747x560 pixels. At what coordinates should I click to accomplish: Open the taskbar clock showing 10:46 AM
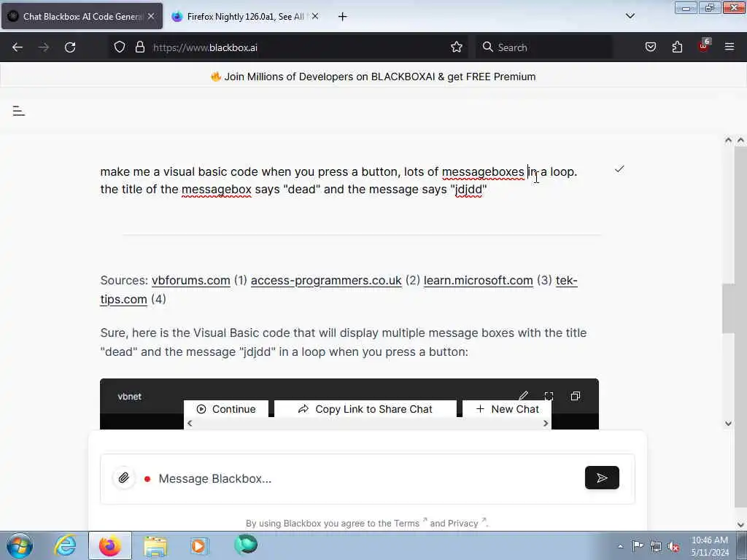[x=710, y=545]
